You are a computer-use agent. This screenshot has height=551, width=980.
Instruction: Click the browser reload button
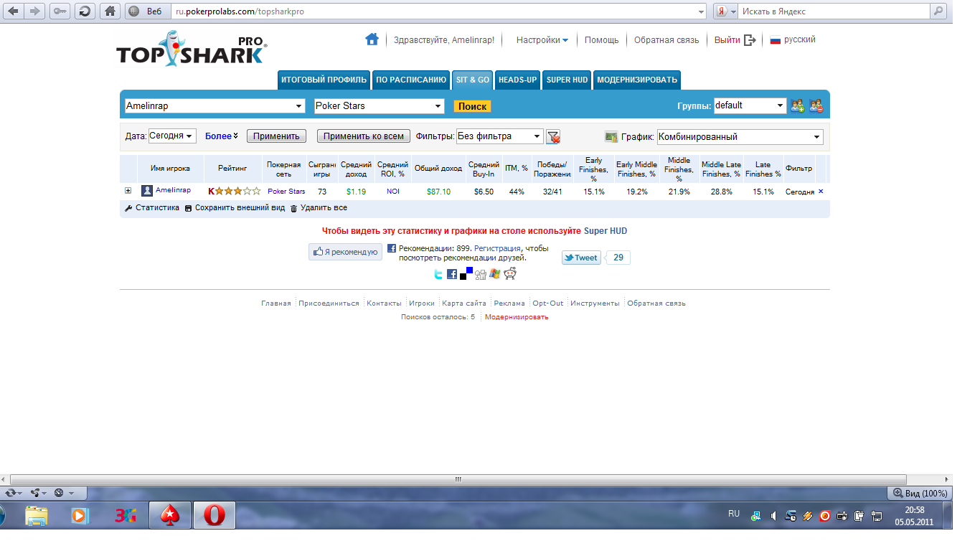tap(85, 11)
